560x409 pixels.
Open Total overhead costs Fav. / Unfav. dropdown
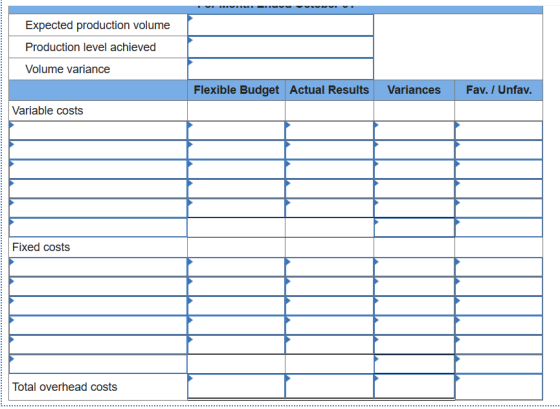pyautogui.click(x=499, y=387)
